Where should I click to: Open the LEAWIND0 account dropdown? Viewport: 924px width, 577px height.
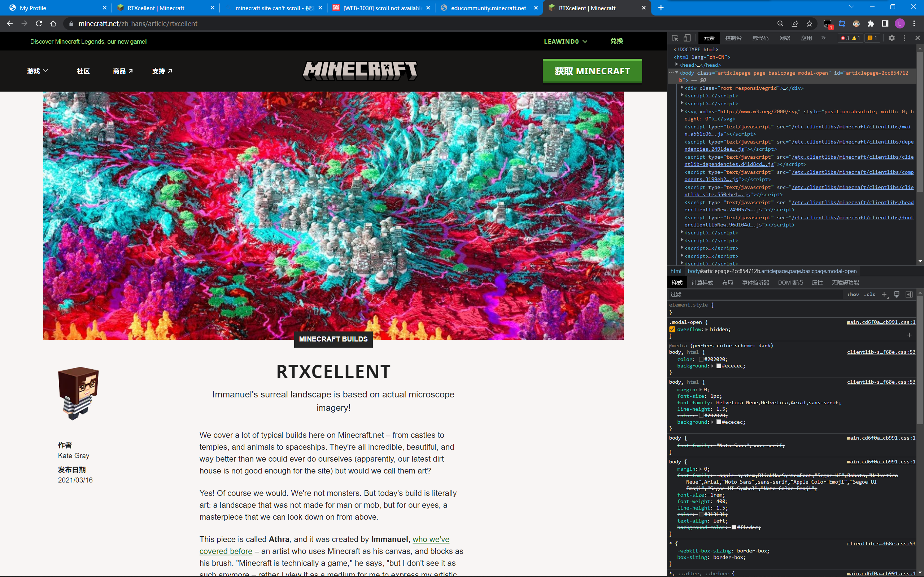(x=565, y=41)
